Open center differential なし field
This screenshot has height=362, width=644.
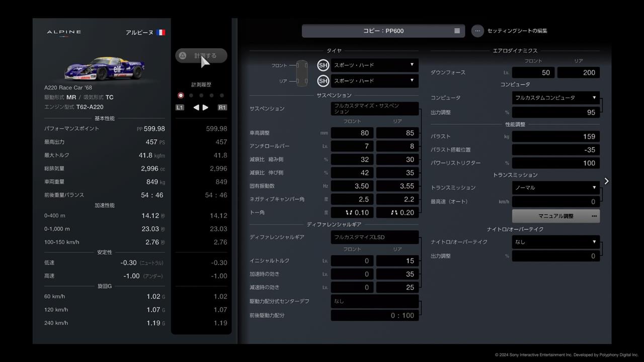pyautogui.click(x=375, y=302)
